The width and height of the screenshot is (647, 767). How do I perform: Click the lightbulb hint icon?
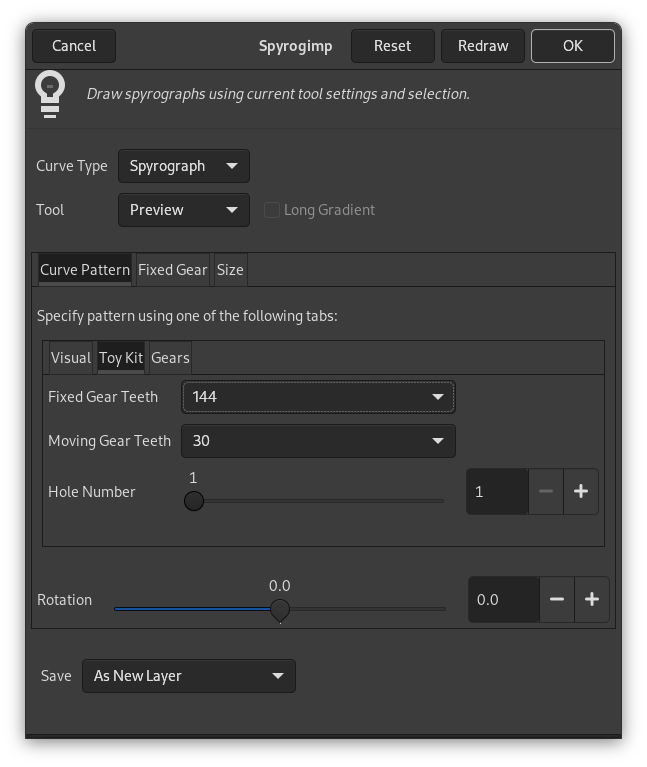pyautogui.click(x=50, y=93)
